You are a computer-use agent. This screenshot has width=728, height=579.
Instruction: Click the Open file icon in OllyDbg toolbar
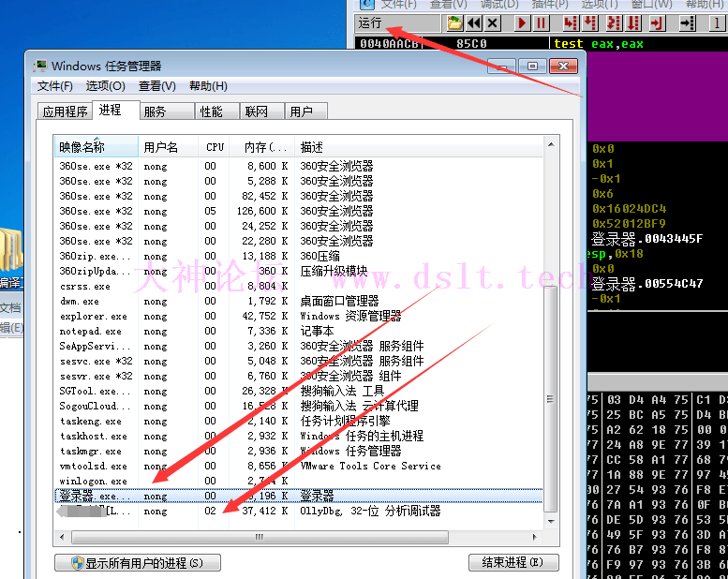454,22
